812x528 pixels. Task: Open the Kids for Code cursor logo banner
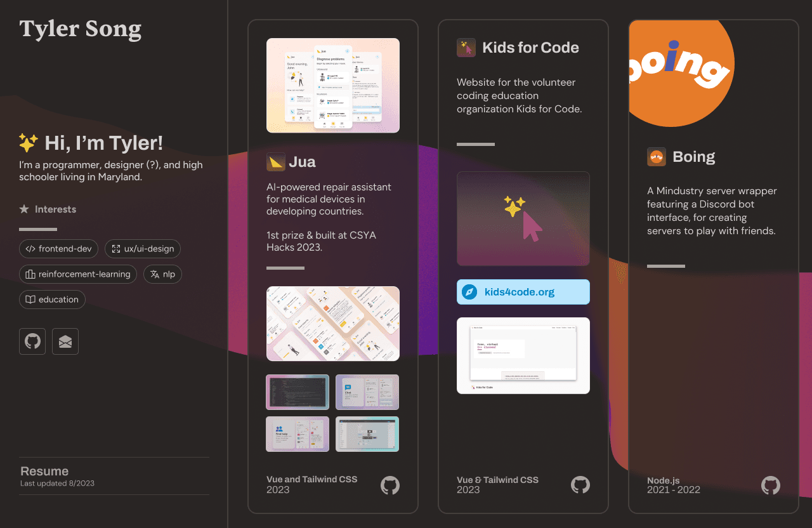pyautogui.click(x=523, y=219)
